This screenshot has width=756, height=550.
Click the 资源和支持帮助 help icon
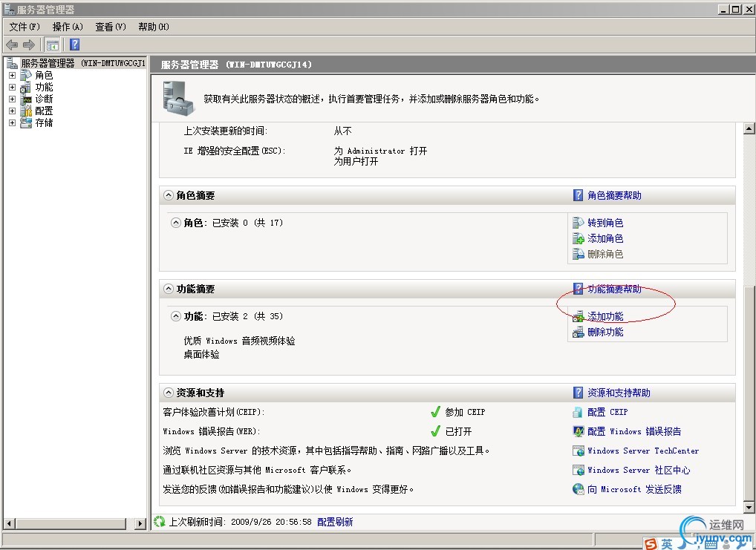[578, 393]
